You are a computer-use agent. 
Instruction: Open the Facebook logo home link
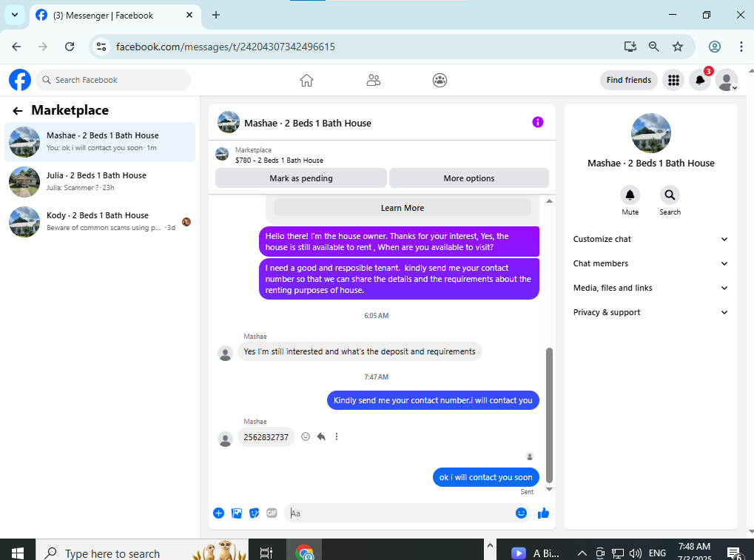(x=20, y=80)
